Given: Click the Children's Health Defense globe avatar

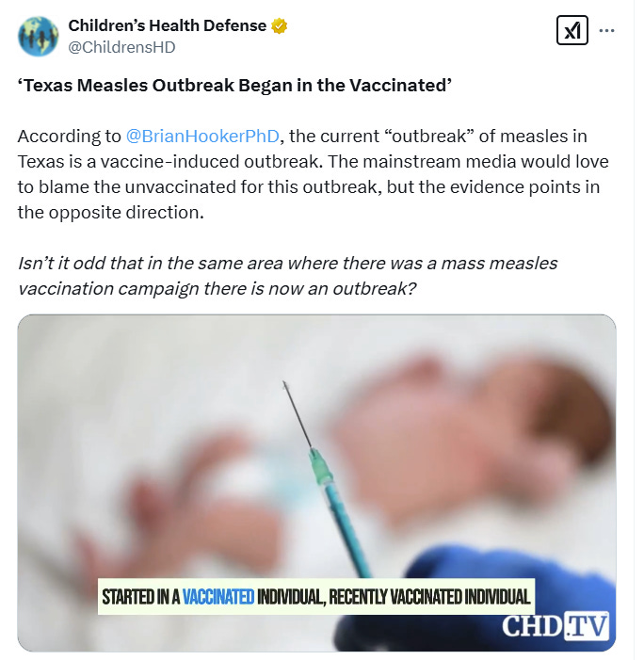Looking at the screenshot, I should (39, 36).
